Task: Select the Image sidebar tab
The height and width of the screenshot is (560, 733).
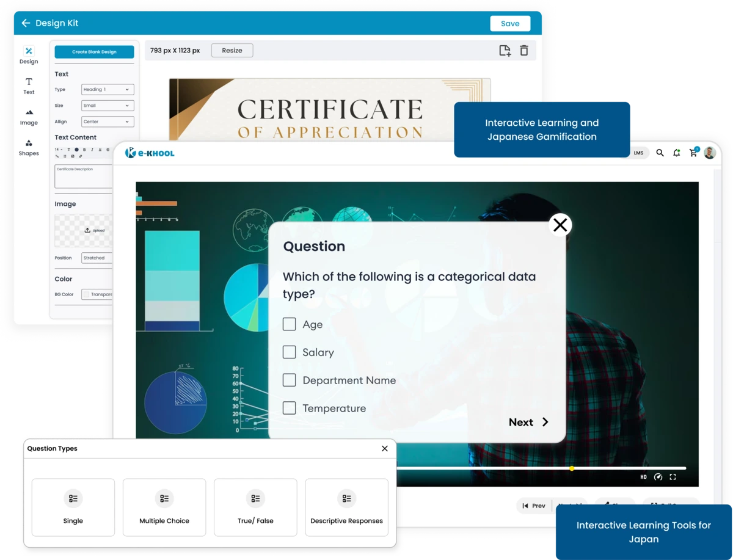Action: pyautogui.click(x=29, y=117)
